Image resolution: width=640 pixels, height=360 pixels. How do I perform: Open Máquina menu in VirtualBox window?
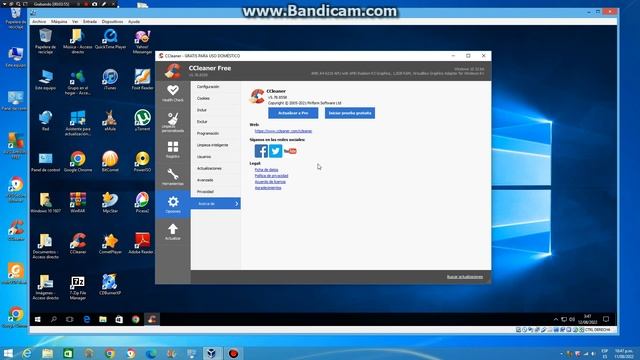(59, 21)
